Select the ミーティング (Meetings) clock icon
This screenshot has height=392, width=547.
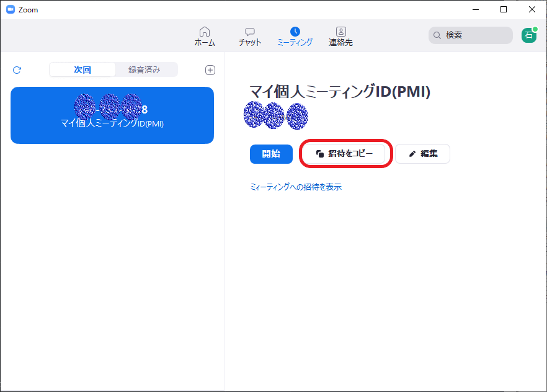(295, 31)
